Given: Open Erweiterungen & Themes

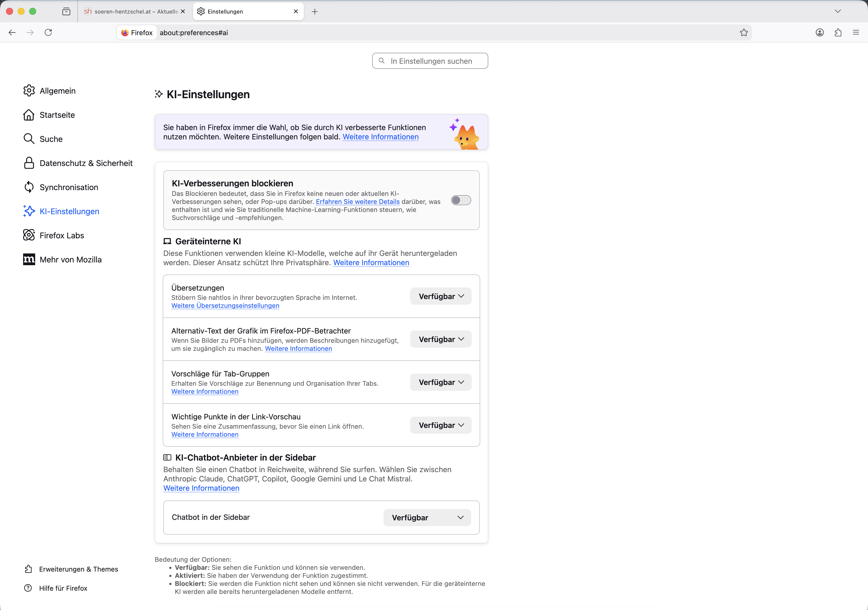Looking at the screenshot, I should coord(78,569).
